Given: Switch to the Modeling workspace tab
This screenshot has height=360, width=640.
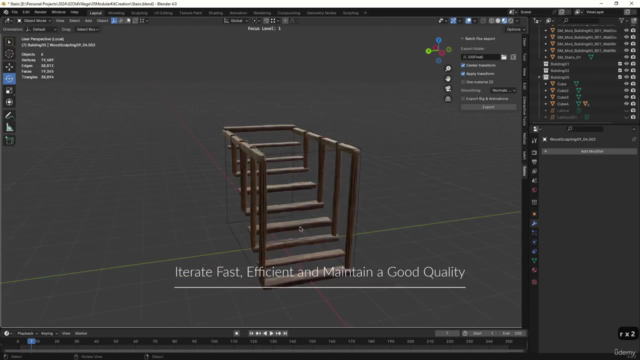Looking at the screenshot, I should pos(116,13).
